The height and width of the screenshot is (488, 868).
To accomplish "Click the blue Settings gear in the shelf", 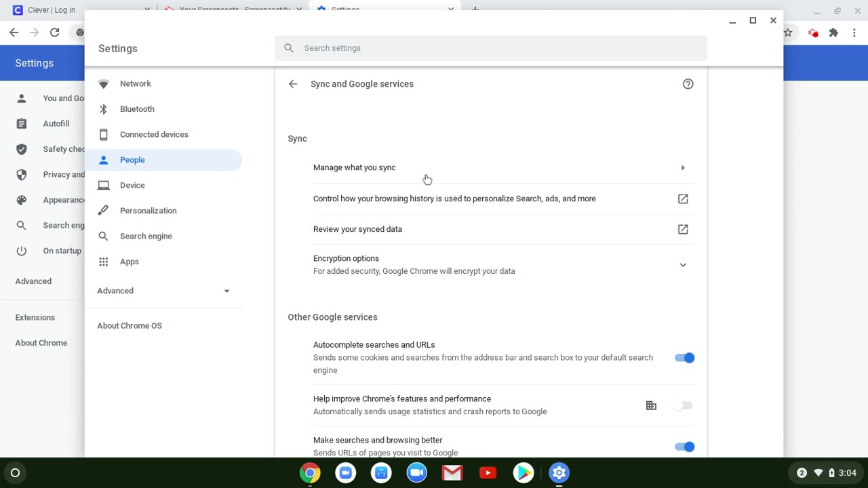I will [559, 473].
